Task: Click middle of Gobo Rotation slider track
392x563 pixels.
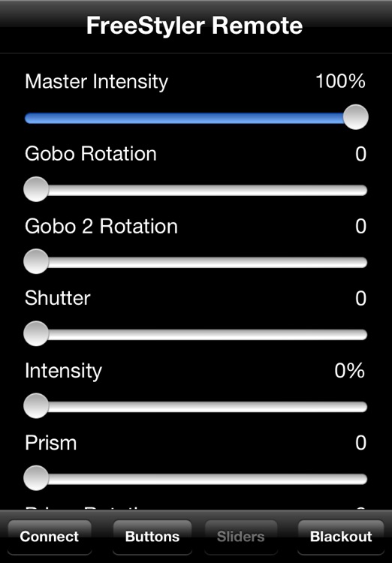Action: tap(196, 190)
